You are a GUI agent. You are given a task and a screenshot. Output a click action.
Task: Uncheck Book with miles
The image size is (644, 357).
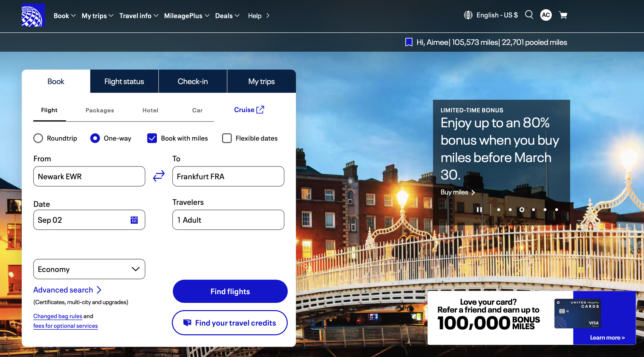[152, 138]
